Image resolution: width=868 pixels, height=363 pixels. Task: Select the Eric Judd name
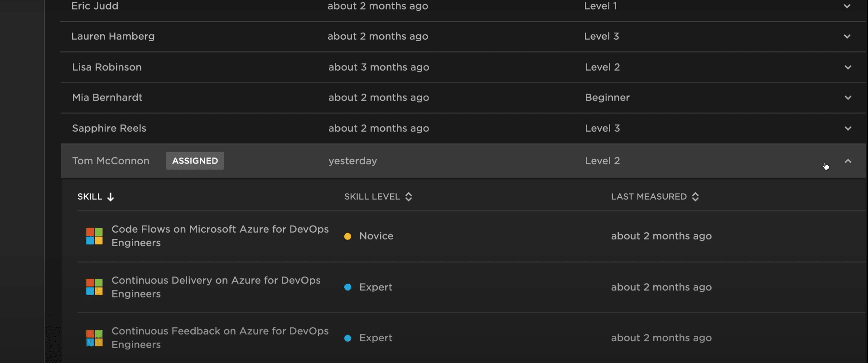[x=95, y=6]
